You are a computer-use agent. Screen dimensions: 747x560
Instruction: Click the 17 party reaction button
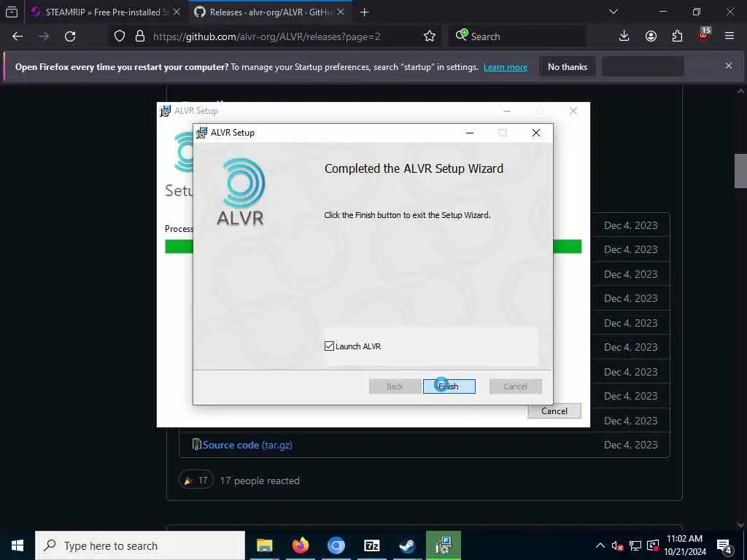pyautogui.click(x=196, y=481)
